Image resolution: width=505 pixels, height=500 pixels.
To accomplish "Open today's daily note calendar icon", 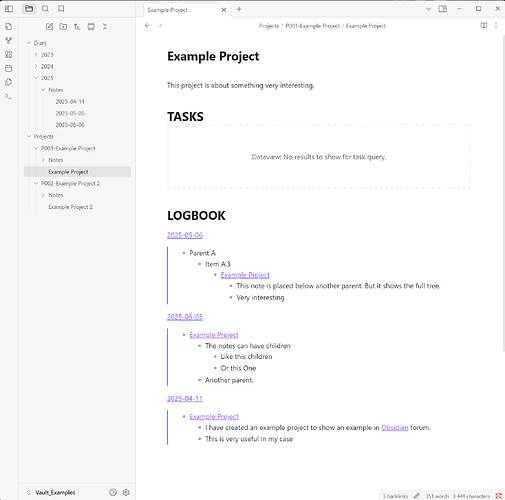I will [9, 68].
